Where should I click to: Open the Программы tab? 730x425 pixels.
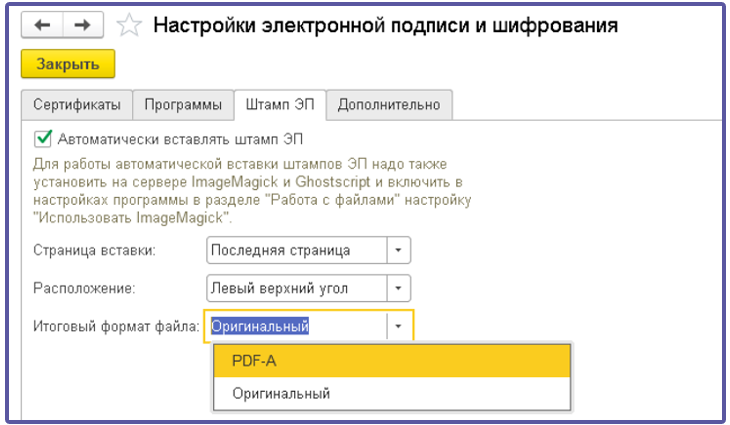pos(182,104)
